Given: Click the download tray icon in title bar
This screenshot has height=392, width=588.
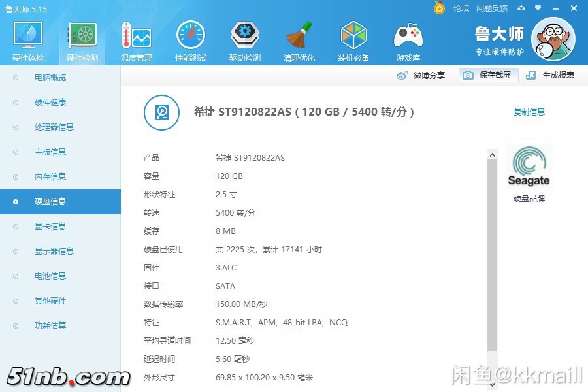Looking at the screenshot, I should click(x=521, y=8).
